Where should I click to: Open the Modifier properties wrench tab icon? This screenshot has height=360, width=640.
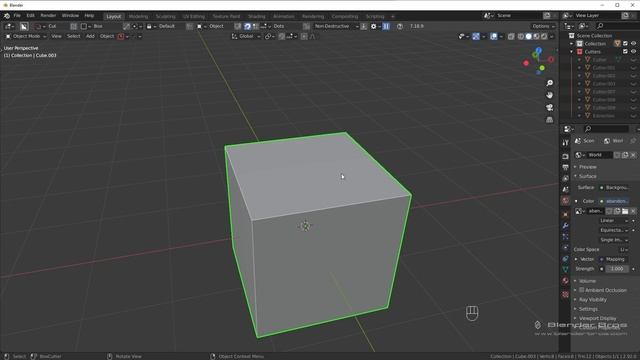click(x=565, y=225)
